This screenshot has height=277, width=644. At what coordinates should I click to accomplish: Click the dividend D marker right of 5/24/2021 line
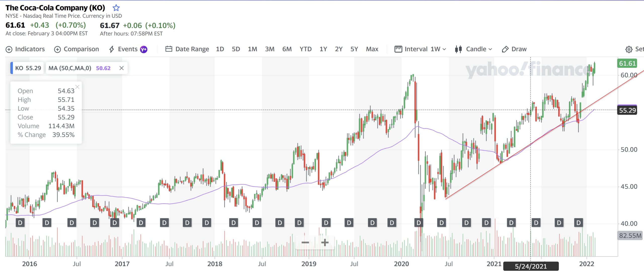click(536, 222)
